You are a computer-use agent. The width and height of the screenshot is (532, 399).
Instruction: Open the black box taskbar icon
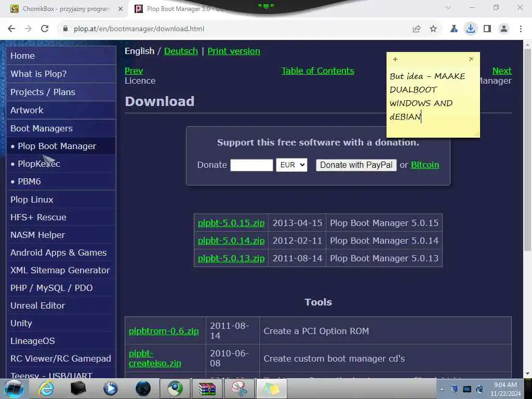coord(78,389)
